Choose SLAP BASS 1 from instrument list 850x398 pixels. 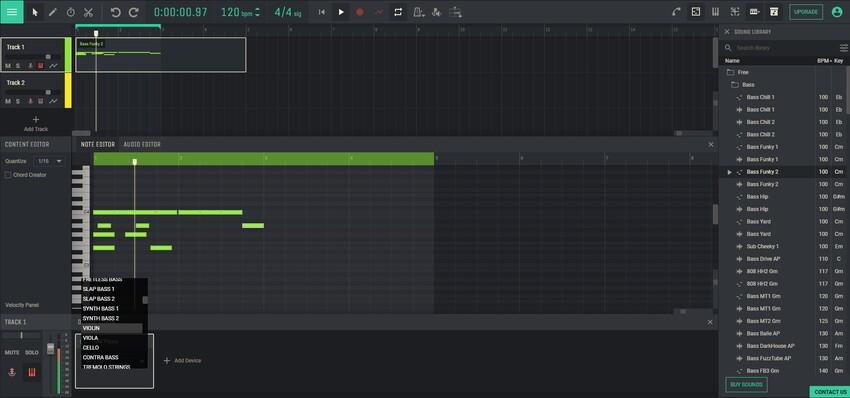click(x=112, y=289)
